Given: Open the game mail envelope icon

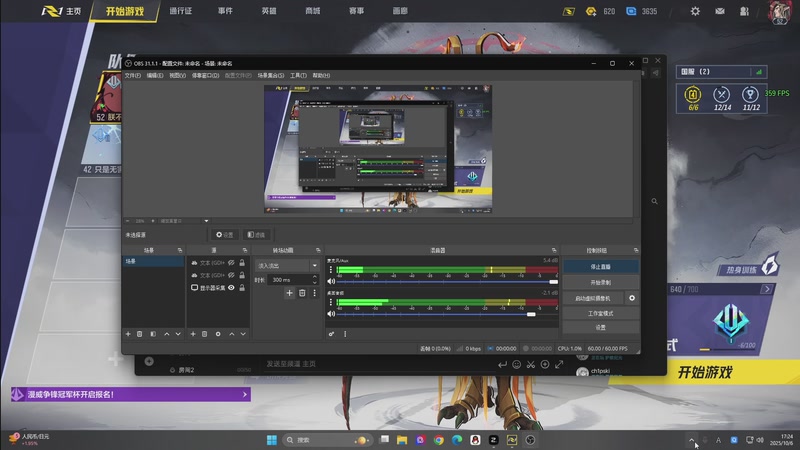Looking at the screenshot, I should point(720,11).
